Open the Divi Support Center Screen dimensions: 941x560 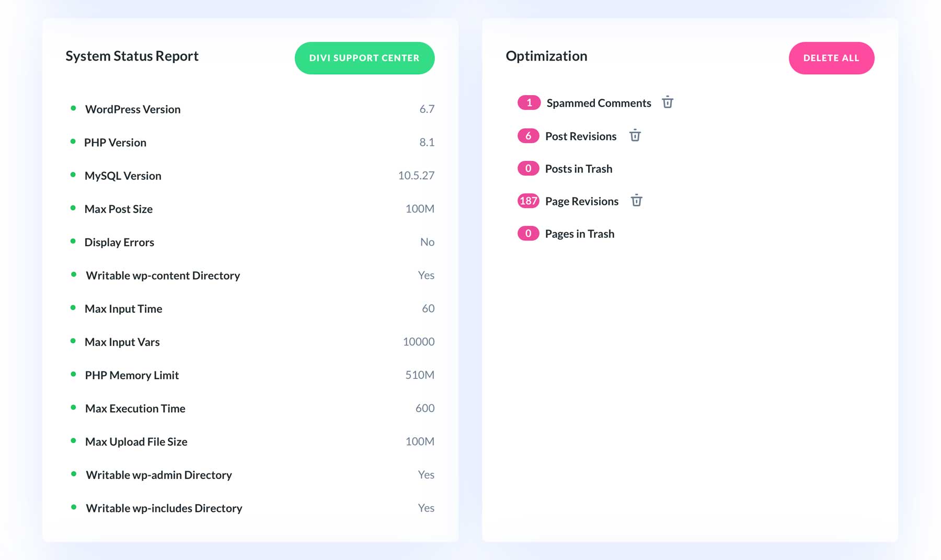364,58
